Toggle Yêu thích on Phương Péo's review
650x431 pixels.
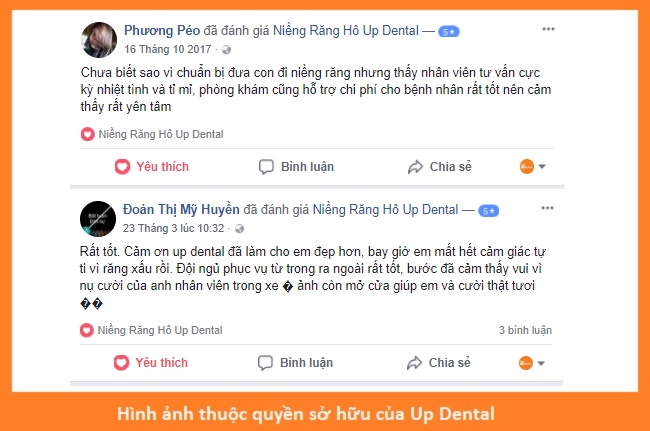tap(152, 167)
